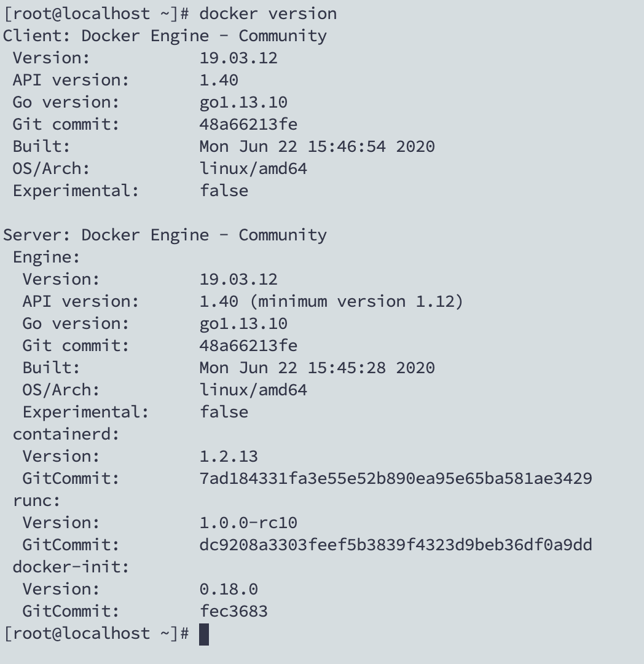Click the containerd GitCommit hash starting 7ad184331
644x664 pixels.
pos(396,478)
